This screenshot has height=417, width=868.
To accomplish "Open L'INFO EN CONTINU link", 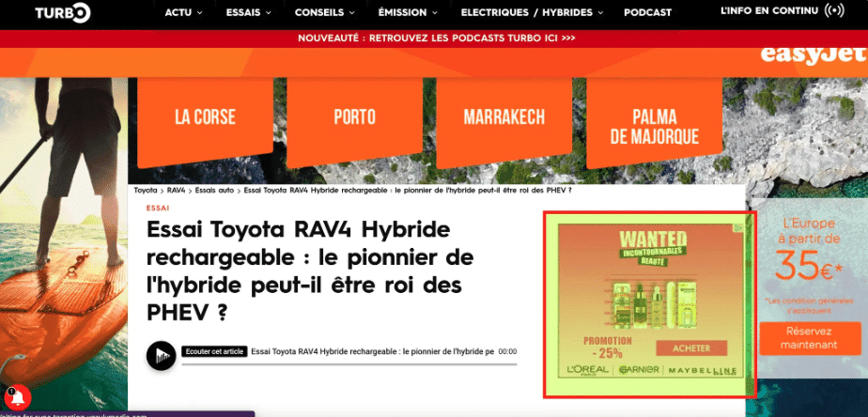I will 769,10.
